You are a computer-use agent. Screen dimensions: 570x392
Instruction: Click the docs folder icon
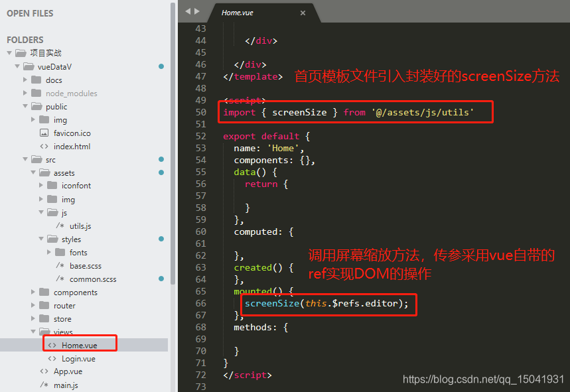[x=36, y=80]
